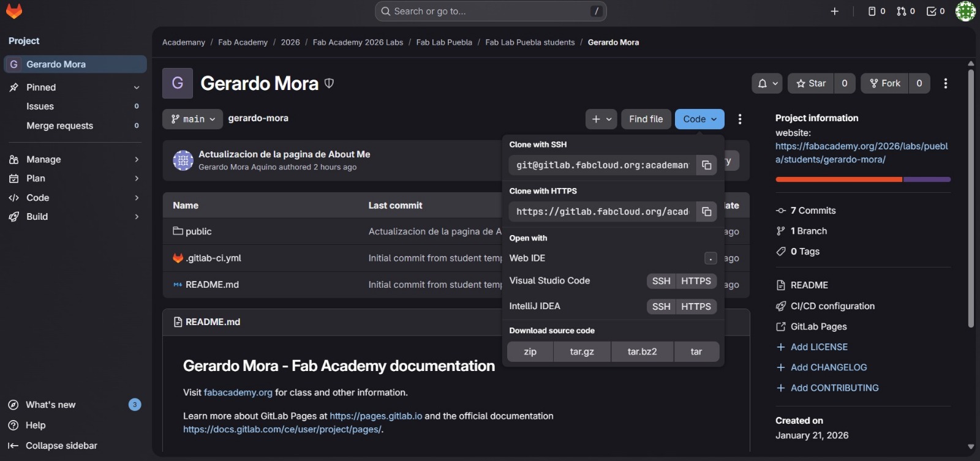This screenshot has width=980, height=461.
Task: Open the main branch selector
Action: tap(193, 119)
